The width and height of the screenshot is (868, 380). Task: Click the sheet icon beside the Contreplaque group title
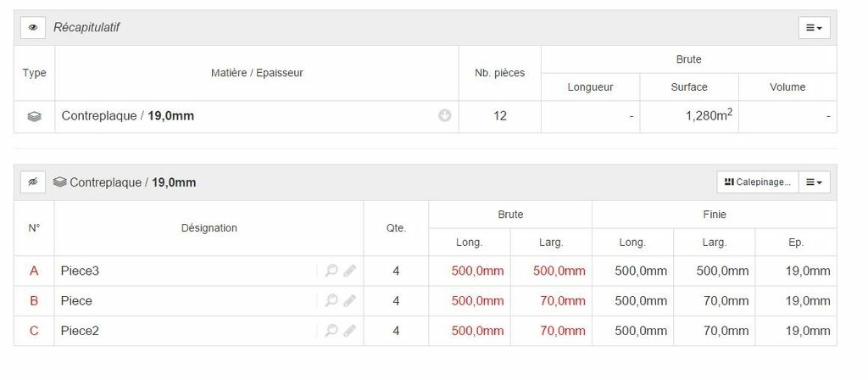click(60, 182)
